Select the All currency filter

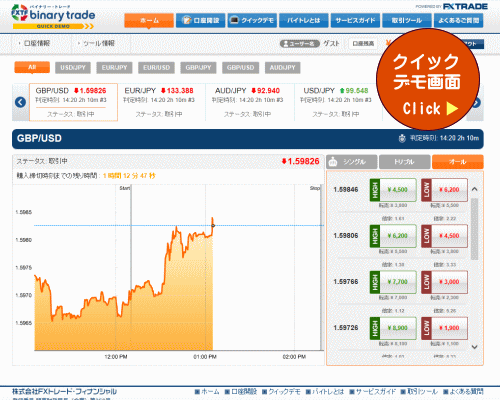pyautogui.click(x=32, y=67)
